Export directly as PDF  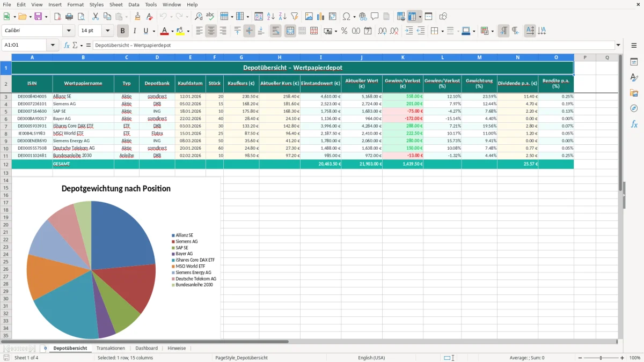click(57, 17)
